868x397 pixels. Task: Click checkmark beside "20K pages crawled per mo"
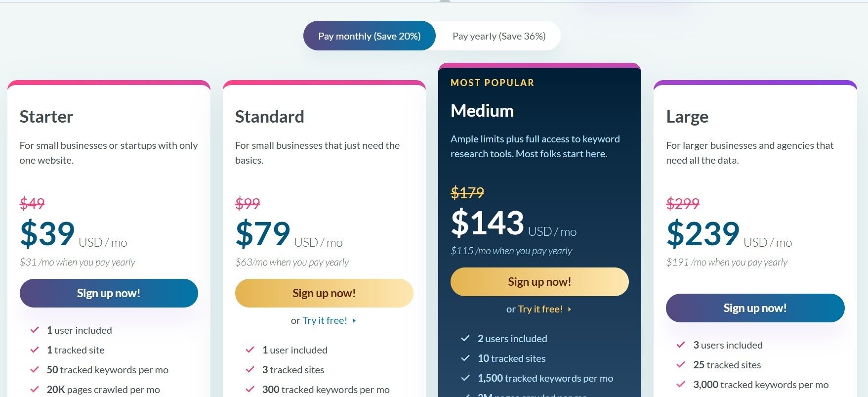click(x=34, y=389)
